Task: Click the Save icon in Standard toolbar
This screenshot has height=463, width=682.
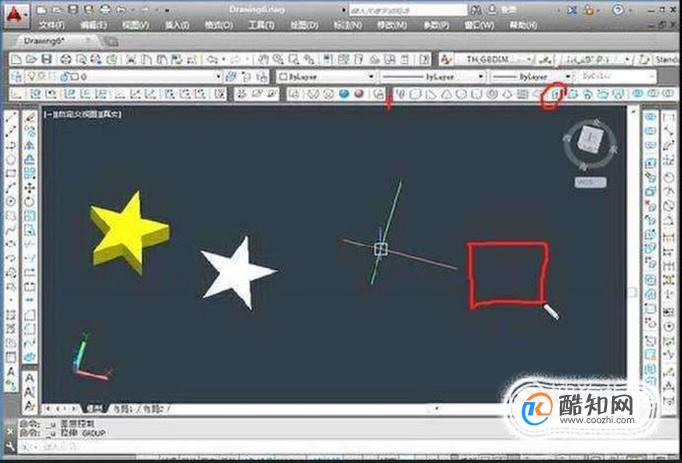Action: tap(46, 59)
